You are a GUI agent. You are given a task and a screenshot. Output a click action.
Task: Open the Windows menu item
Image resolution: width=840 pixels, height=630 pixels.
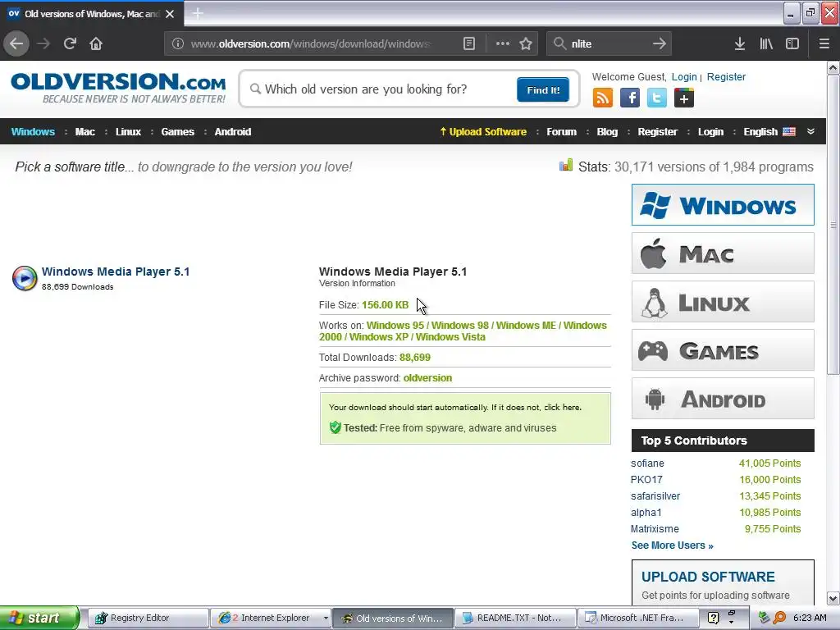pos(33,132)
